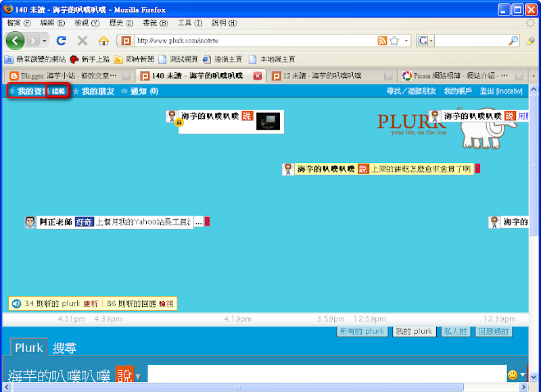Open the address bar history dropdown
The image size is (541, 392).
406,41
